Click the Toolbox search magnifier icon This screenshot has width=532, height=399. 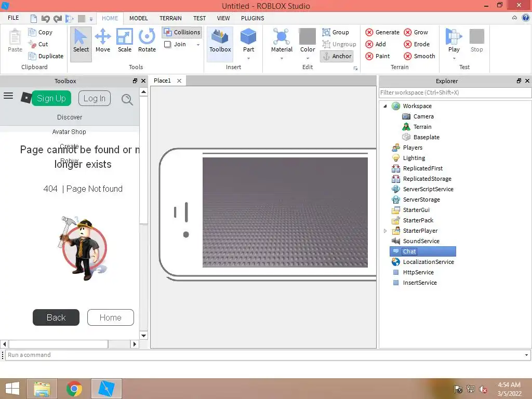pyautogui.click(x=127, y=99)
